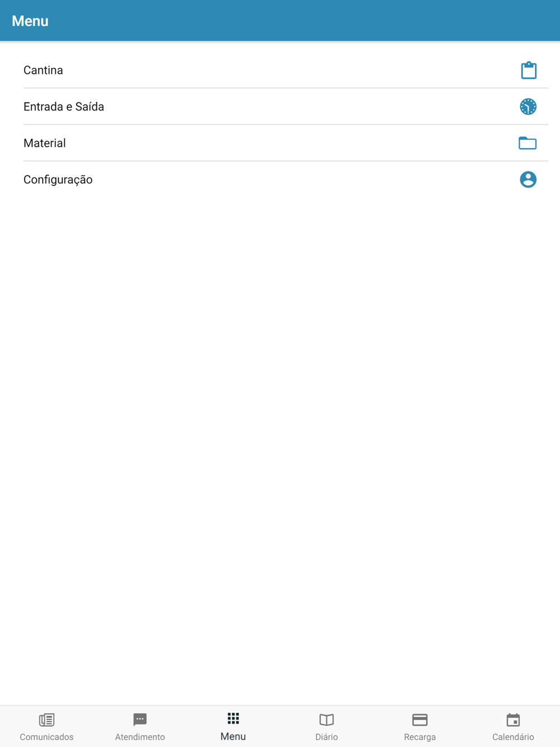560x747 pixels.
Task: Switch to the Calendário tab label
Action: [x=513, y=737]
